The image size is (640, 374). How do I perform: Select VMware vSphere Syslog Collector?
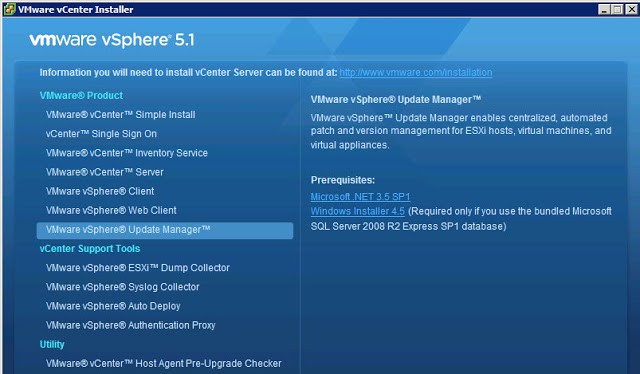tap(122, 287)
